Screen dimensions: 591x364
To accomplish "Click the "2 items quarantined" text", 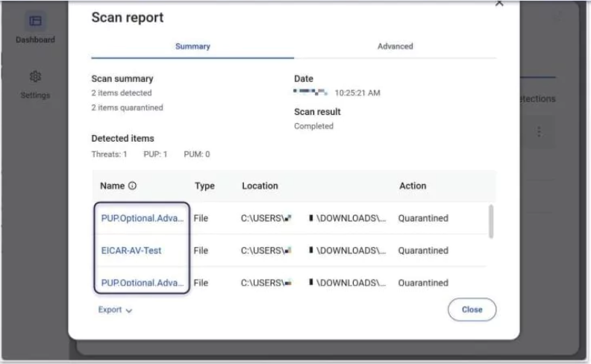I will tap(127, 107).
